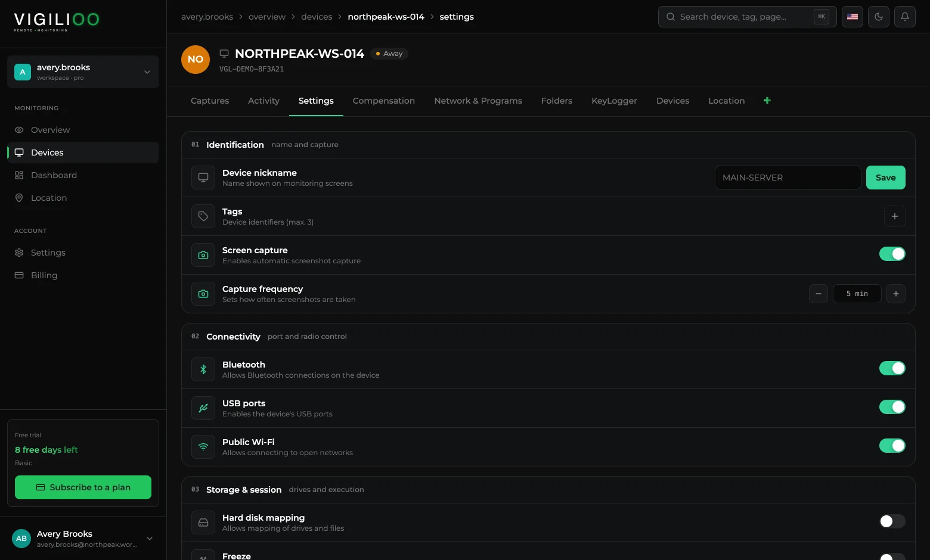Click the AB user avatar
930x560 pixels.
(x=21, y=539)
